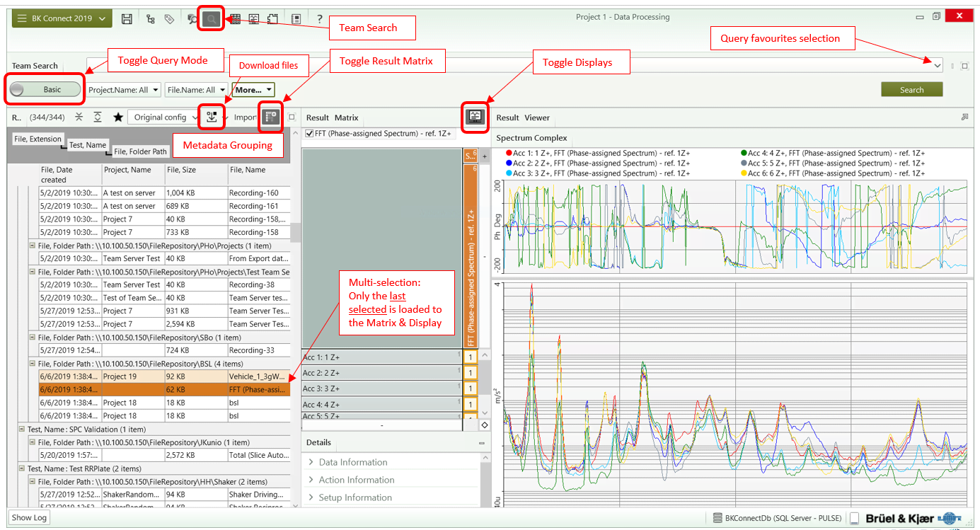Uncheck the FFT (Phase-assigned Spectrum) checkbox
This screenshot has height=530, width=980.
point(309,132)
